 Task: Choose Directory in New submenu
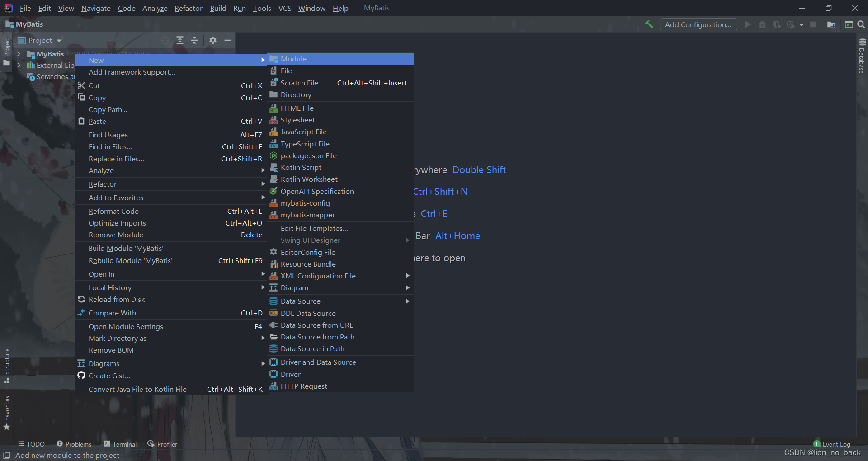pyautogui.click(x=341, y=94)
